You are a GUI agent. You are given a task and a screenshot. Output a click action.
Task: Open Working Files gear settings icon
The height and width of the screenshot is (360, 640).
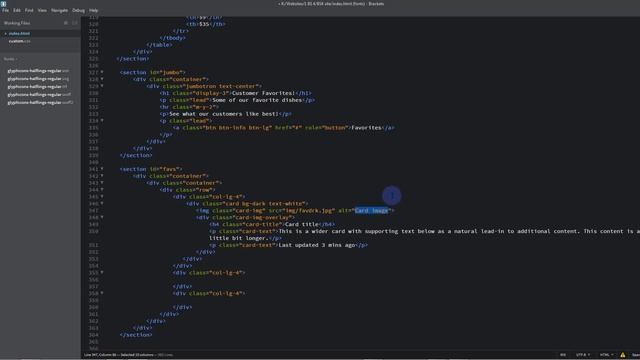tap(66, 23)
